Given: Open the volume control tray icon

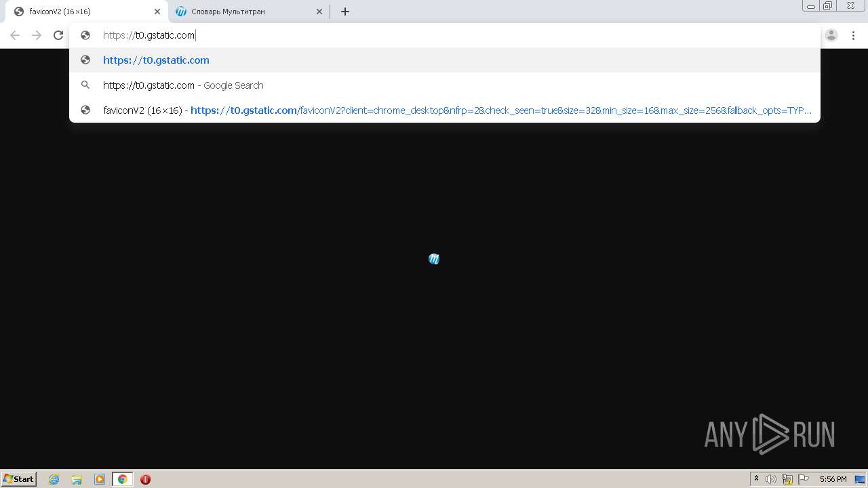Looking at the screenshot, I should (771, 479).
